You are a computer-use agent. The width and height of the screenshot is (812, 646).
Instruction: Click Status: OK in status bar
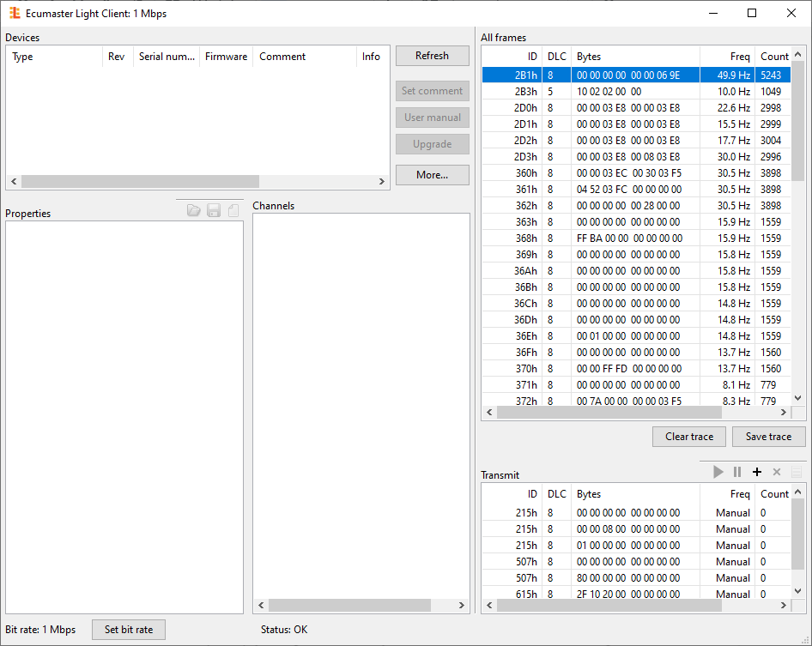284,630
